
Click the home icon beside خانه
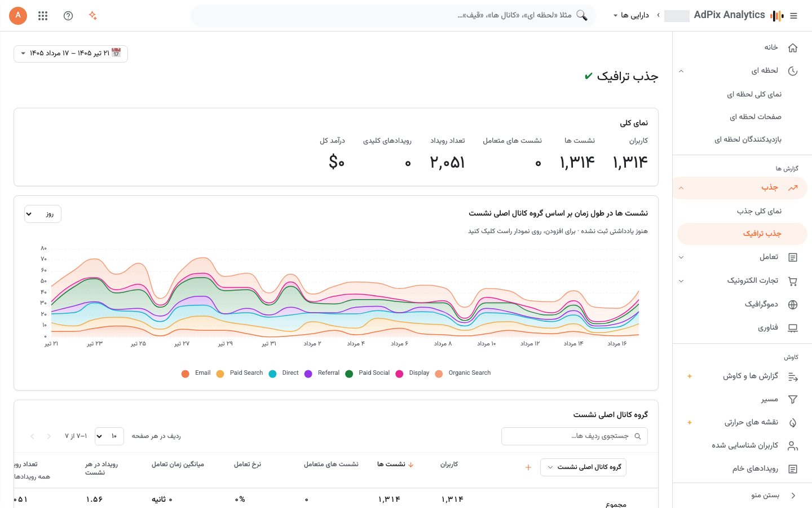click(793, 47)
